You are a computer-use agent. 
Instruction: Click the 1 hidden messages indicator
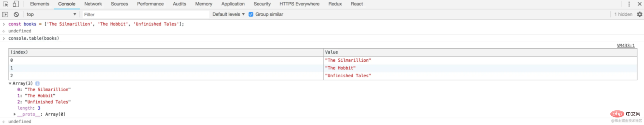(x=623, y=14)
